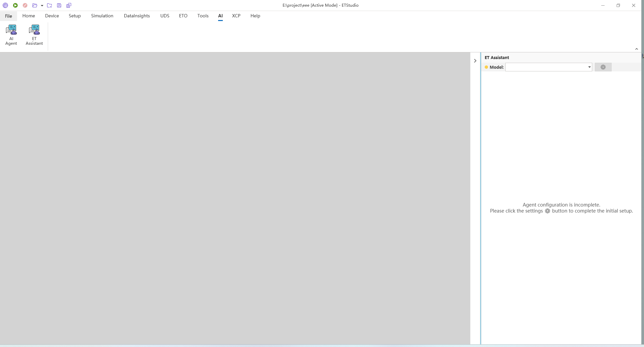Minimize the ETStudio window

pos(603,5)
